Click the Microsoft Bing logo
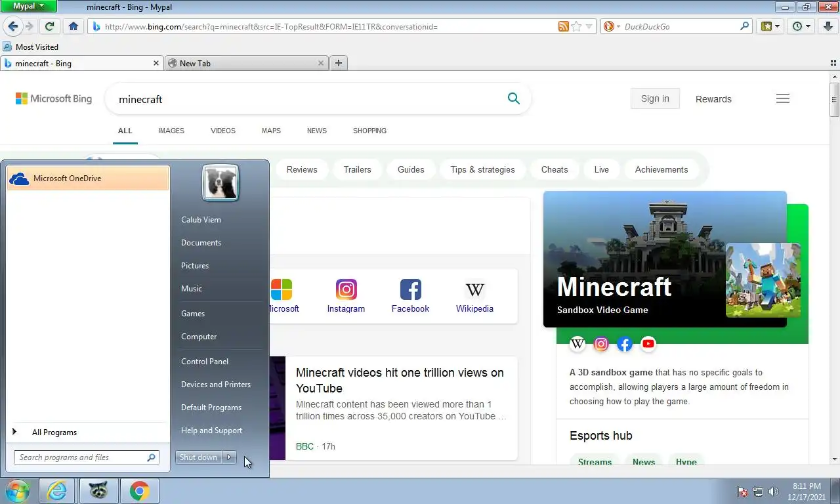This screenshot has height=504, width=840. [x=54, y=98]
